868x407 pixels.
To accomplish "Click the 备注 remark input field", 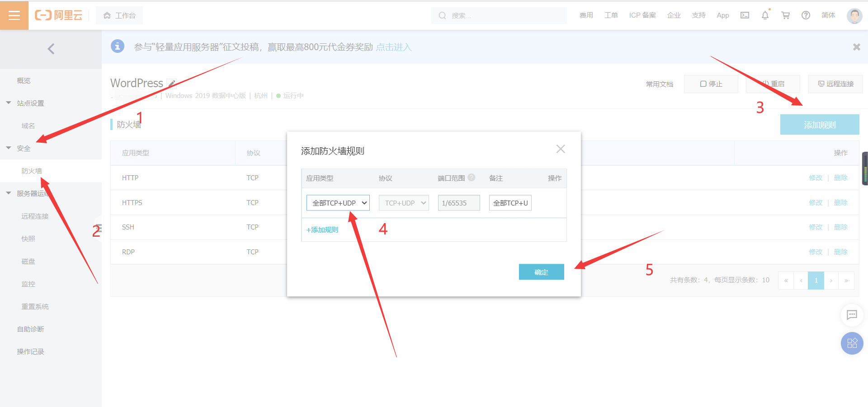I will coord(510,203).
